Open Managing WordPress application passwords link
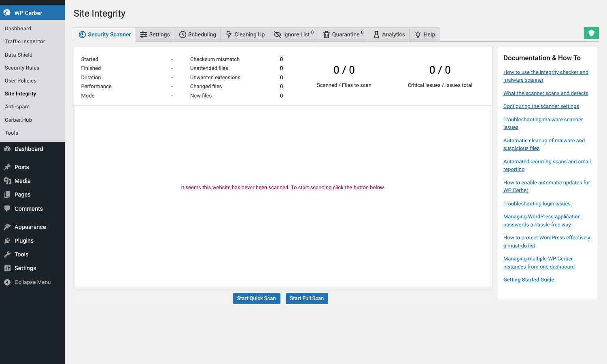The width and height of the screenshot is (607, 364). pos(542,220)
